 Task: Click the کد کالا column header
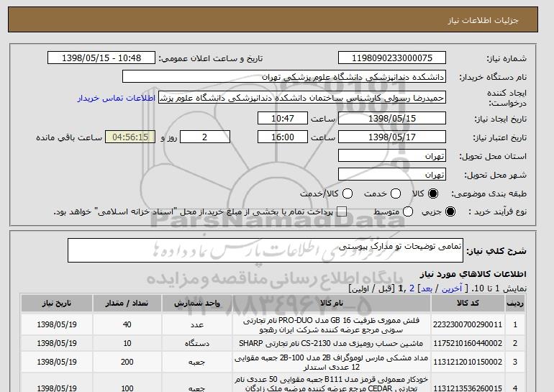pyautogui.click(x=468, y=304)
